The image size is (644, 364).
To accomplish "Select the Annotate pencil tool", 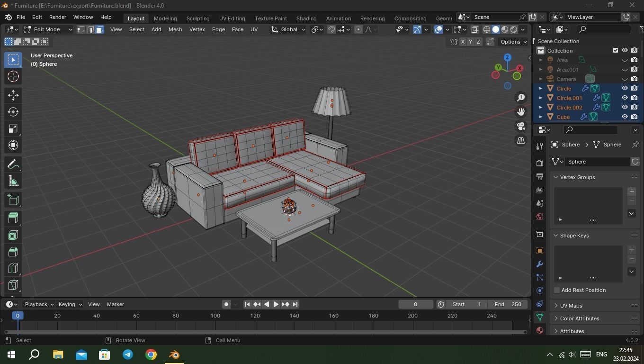I will point(13,164).
